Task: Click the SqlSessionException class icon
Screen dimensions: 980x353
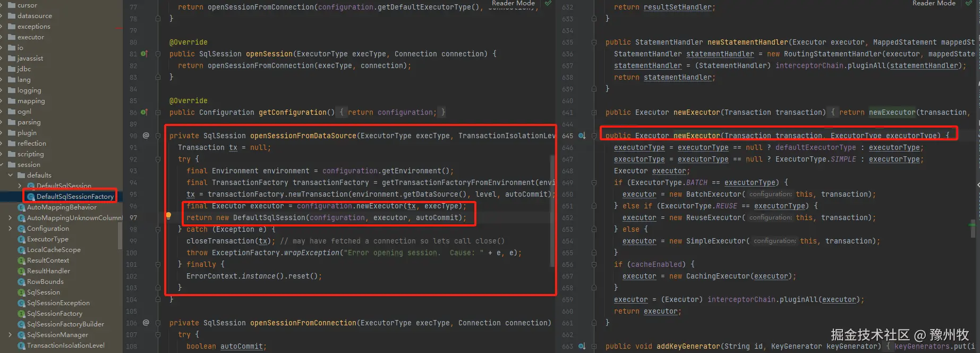Action: [22, 303]
